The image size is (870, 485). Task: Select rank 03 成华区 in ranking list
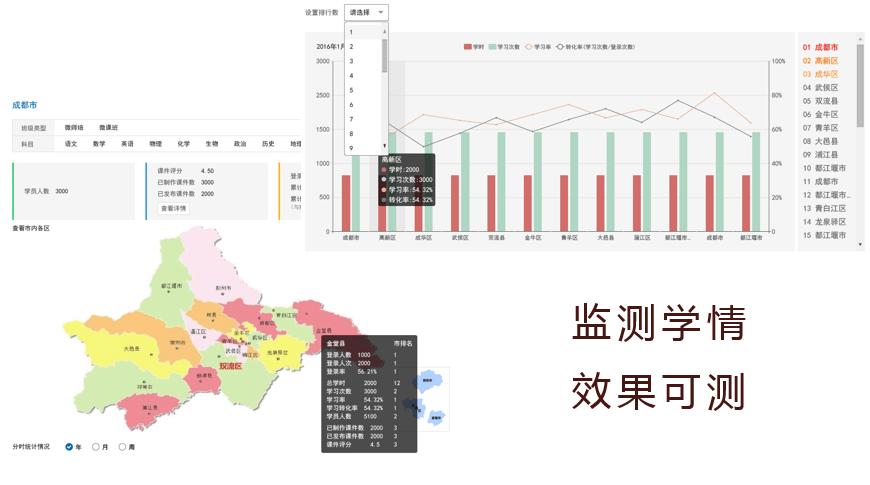click(x=820, y=74)
